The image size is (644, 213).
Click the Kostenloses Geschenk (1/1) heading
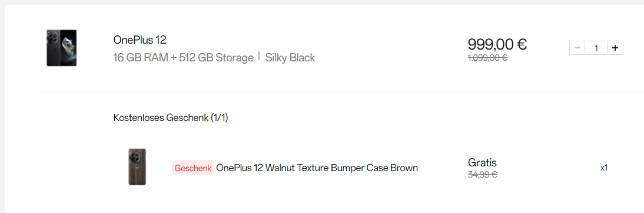(x=171, y=118)
